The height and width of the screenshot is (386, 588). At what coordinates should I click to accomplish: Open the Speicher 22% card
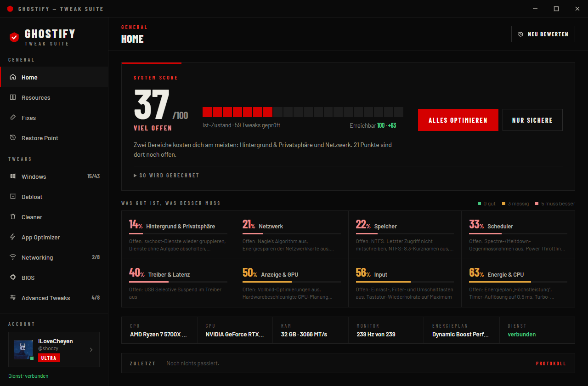click(405, 235)
